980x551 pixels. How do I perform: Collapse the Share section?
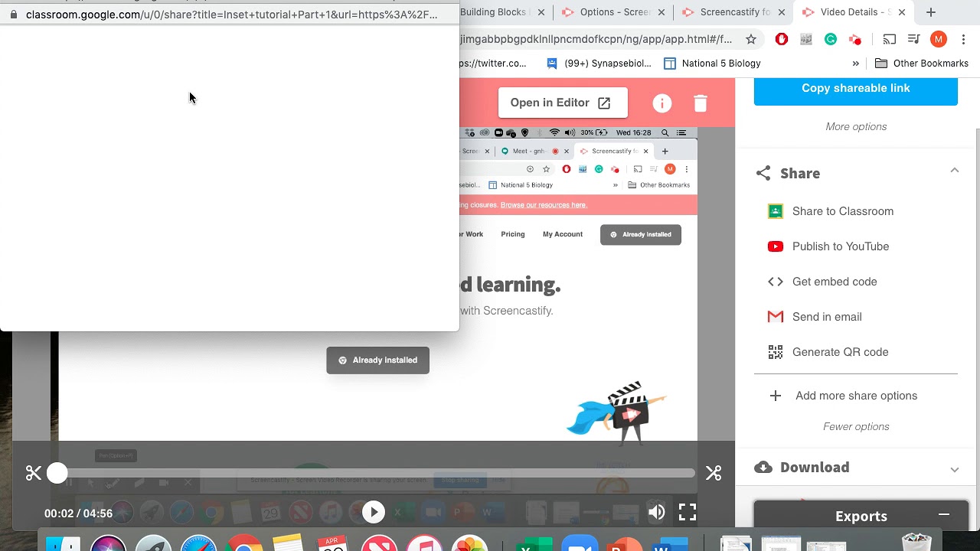(954, 170)
